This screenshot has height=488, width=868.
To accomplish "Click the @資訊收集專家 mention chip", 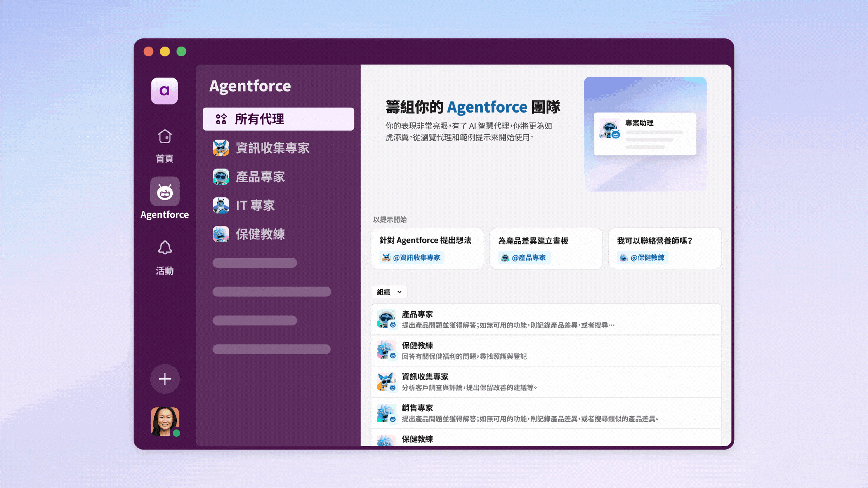I will coord(412,258).
